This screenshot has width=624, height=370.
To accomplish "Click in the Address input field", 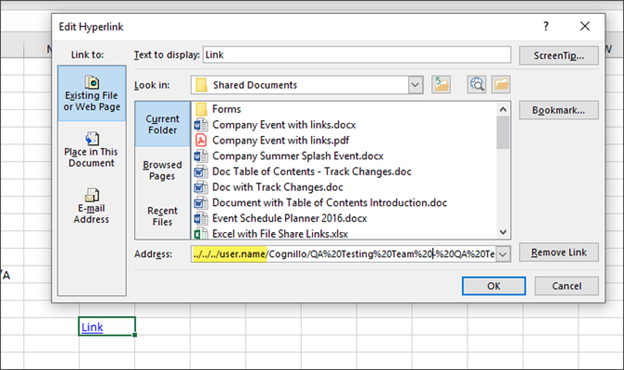I will point(343,254).
